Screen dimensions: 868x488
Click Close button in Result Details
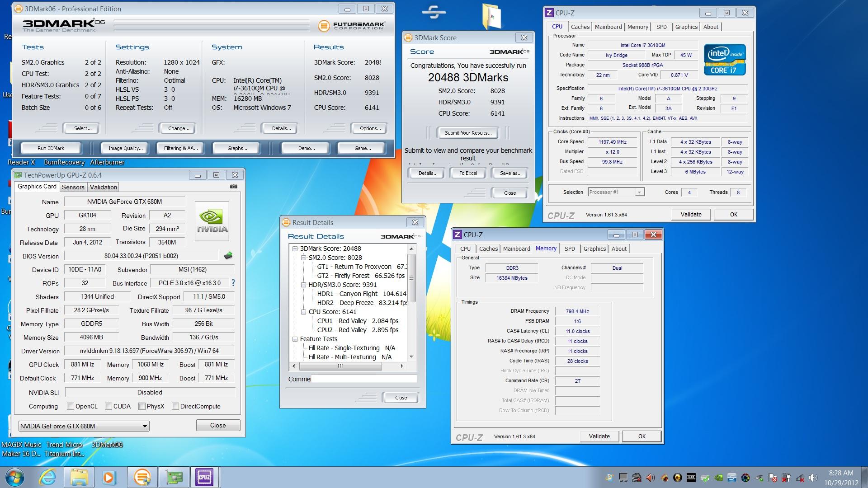401,398
